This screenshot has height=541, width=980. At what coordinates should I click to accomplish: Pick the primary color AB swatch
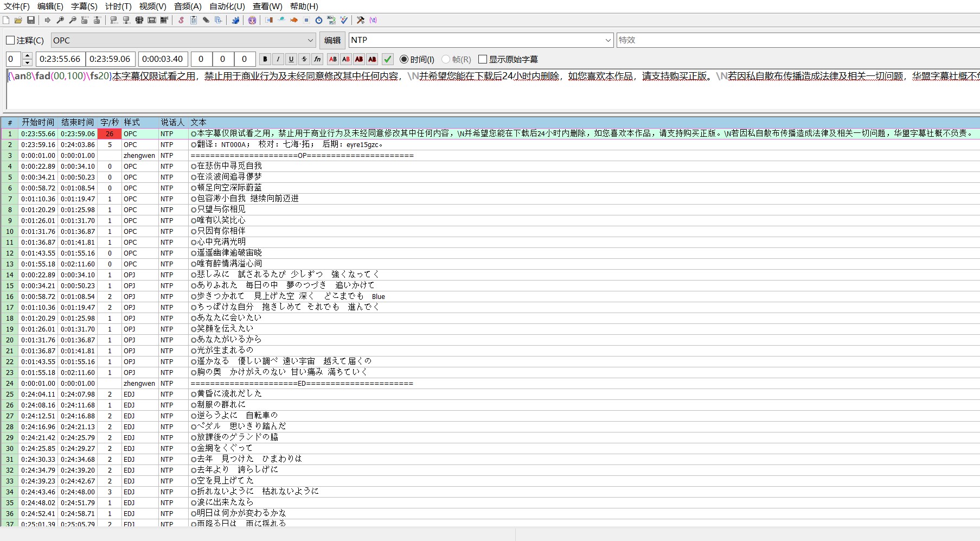[x=333, y=59]
